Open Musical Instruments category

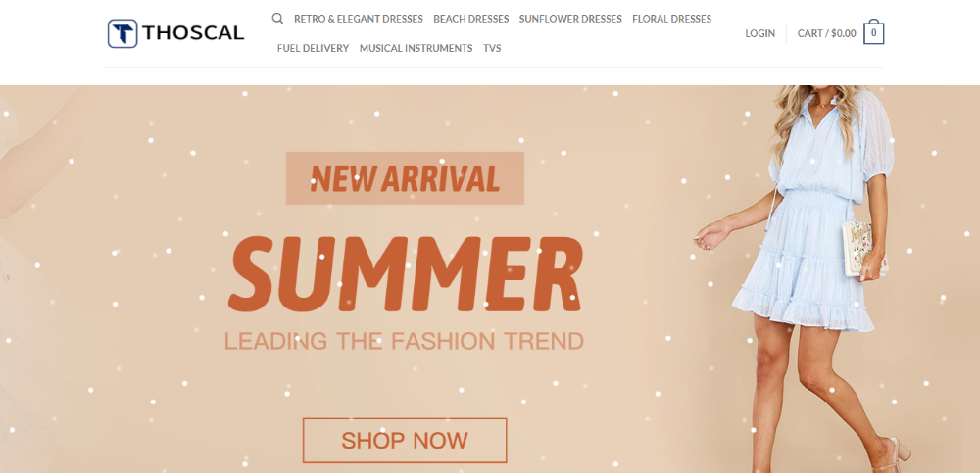pos(416,48)
